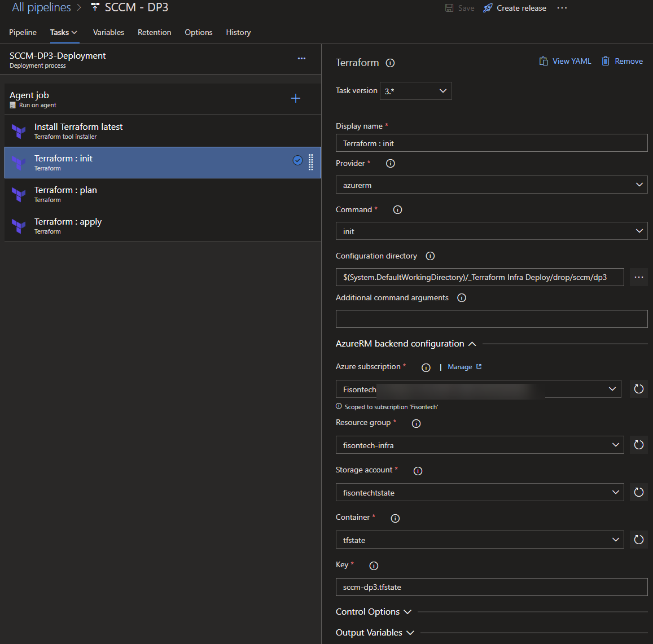Screen dimensions: 653x644
Task: Click the Terraform init drag handle
Action: click(310, 162)
